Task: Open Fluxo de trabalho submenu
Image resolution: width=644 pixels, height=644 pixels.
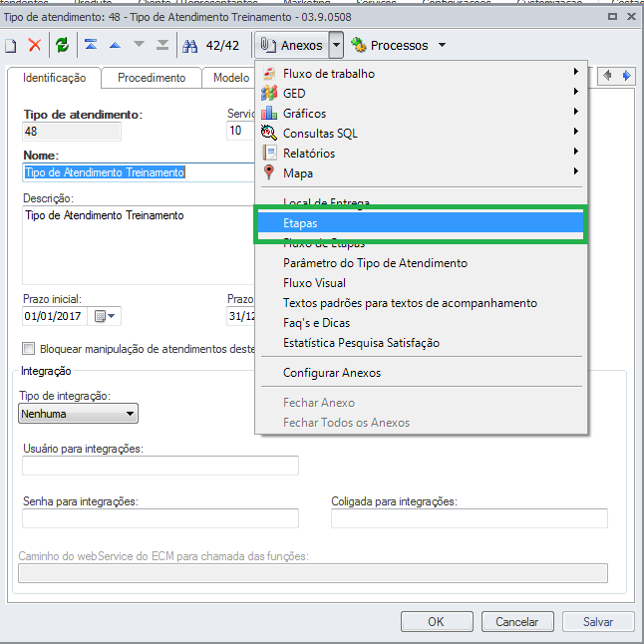Action: pos(422,74)
